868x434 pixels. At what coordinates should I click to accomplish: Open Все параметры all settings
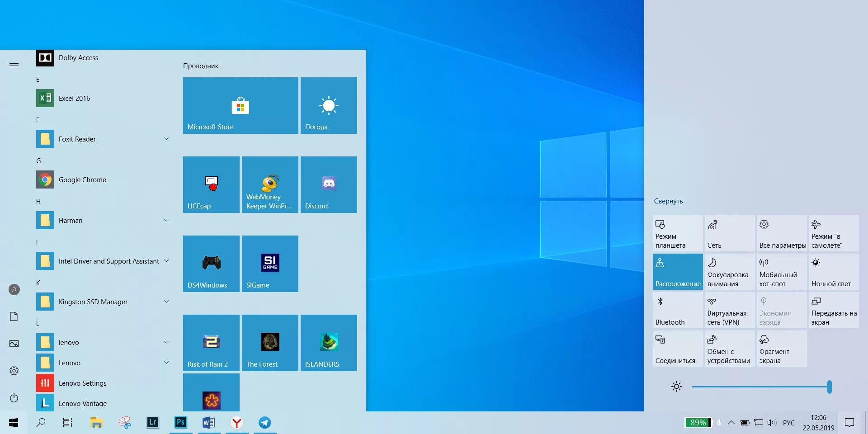point(782,233)
